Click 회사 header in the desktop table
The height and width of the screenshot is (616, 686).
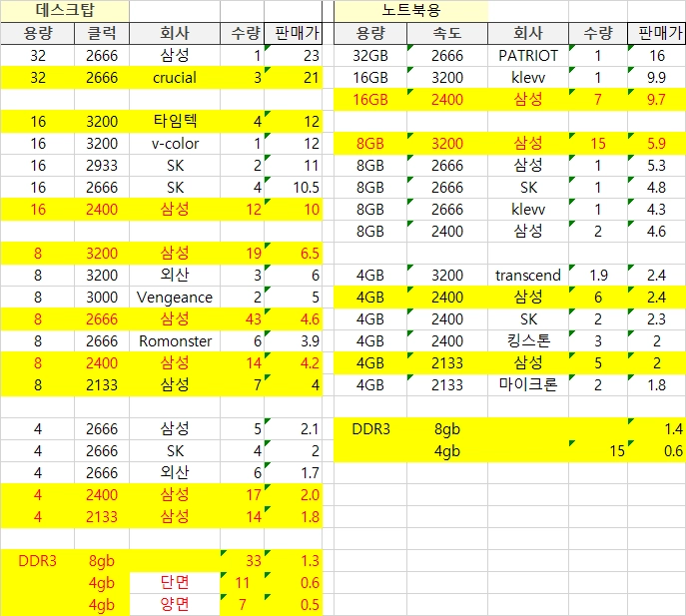pos(175,33)
